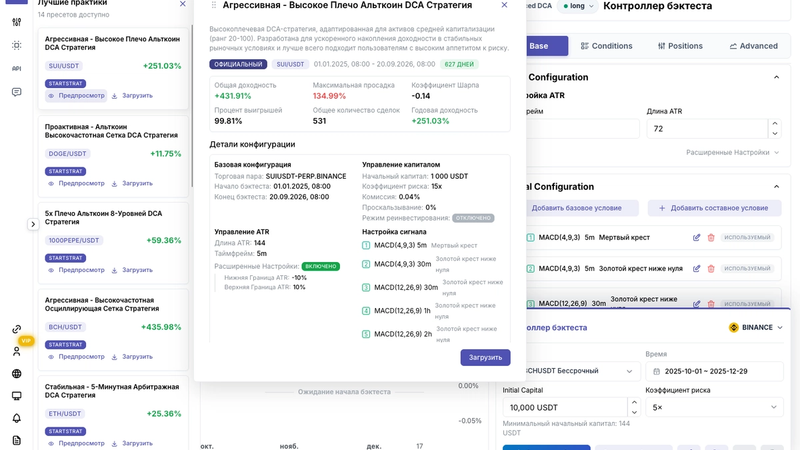Decrease Initial Capital with down arrow
Viewport: 800px width, 450px height.
click(634, 413)
